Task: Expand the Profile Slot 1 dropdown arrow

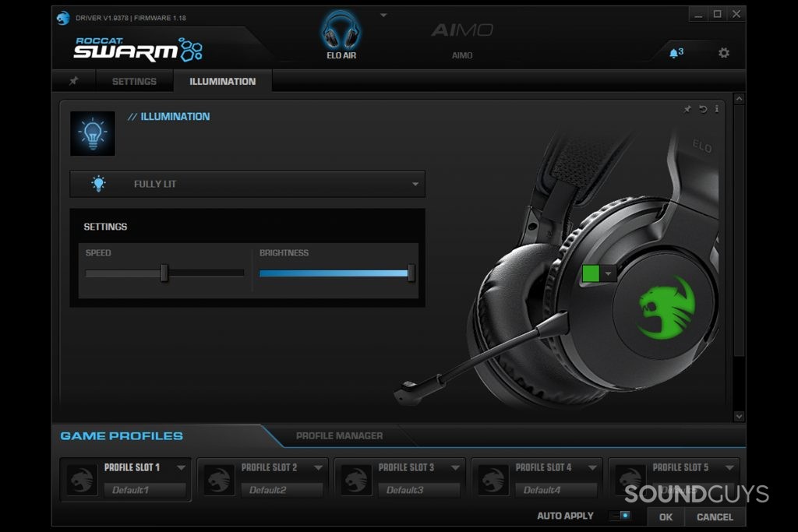Action: point(181,467)
